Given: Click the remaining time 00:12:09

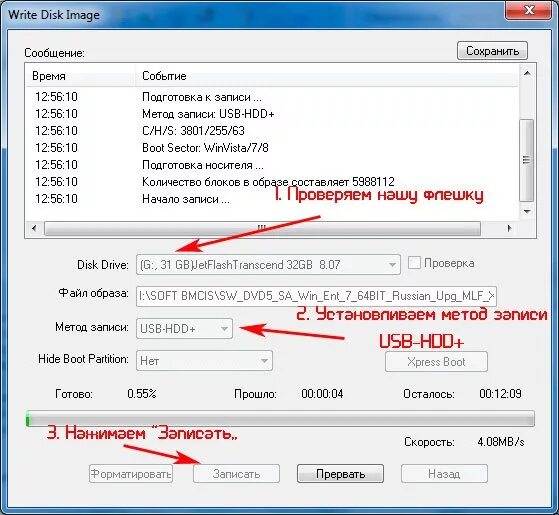Looking at the screenshot, I should pyautogui.click(x=500, y=393).
